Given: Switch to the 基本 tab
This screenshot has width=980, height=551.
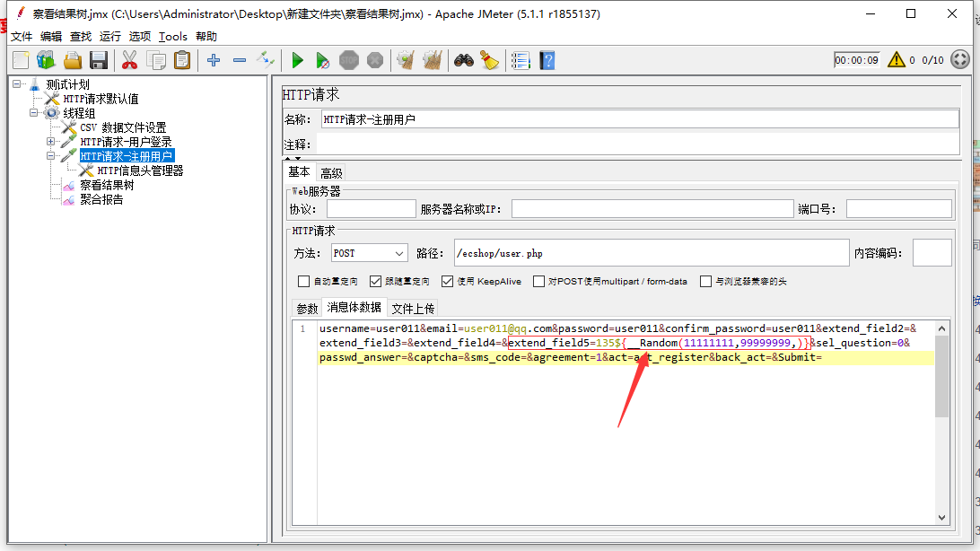Looking at the screenshot, I should [299, 171].
